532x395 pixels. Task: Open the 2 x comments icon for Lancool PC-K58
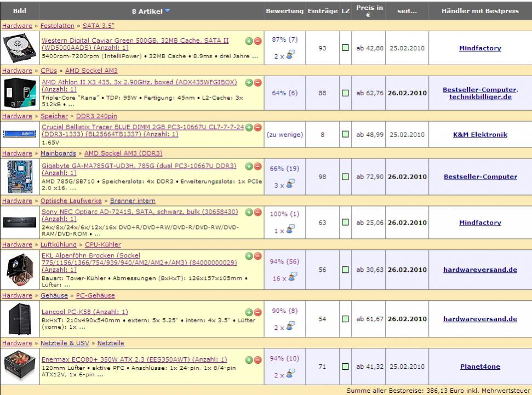pos(290,326)
